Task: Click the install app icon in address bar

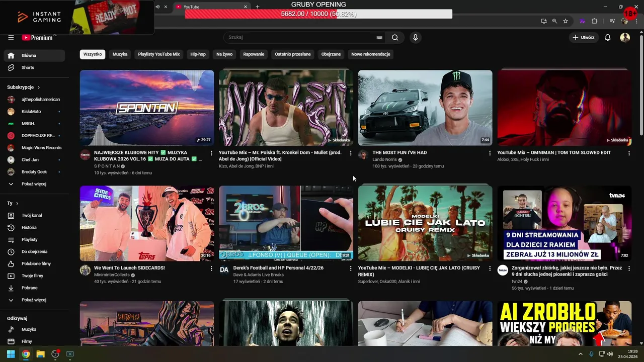Action: point(544,21)
